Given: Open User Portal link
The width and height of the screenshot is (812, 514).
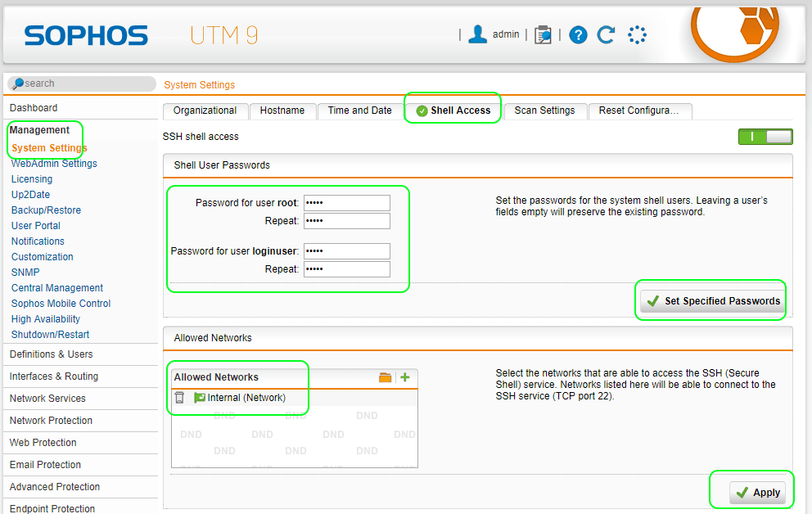Looking at the screenshot, I should 36,226.
